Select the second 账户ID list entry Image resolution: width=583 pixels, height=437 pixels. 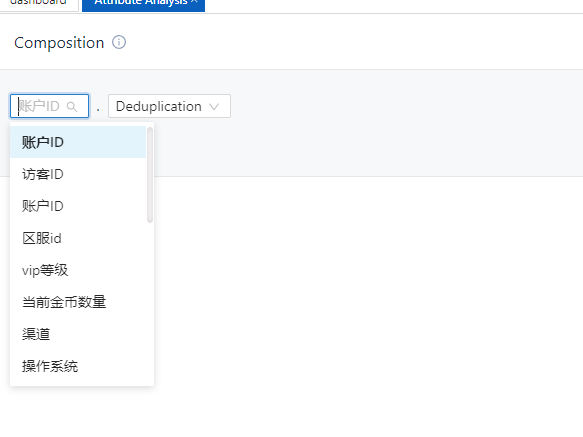[x=78, y=206]
